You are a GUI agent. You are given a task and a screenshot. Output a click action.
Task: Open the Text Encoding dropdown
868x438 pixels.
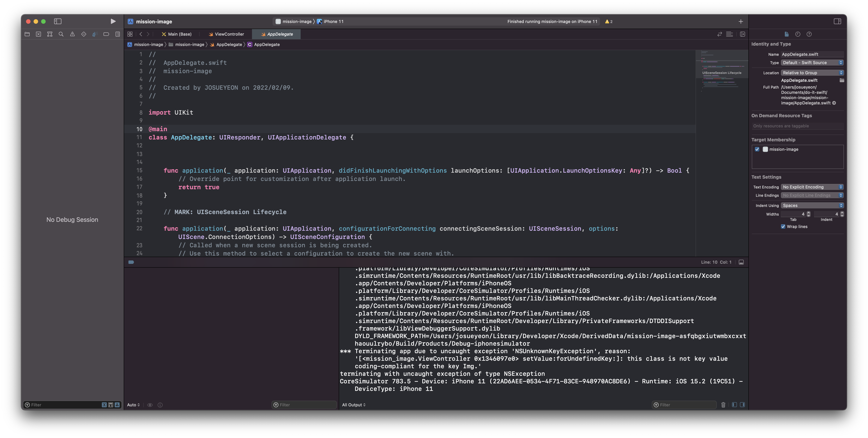pyautogui.click(x=812, y=187)
